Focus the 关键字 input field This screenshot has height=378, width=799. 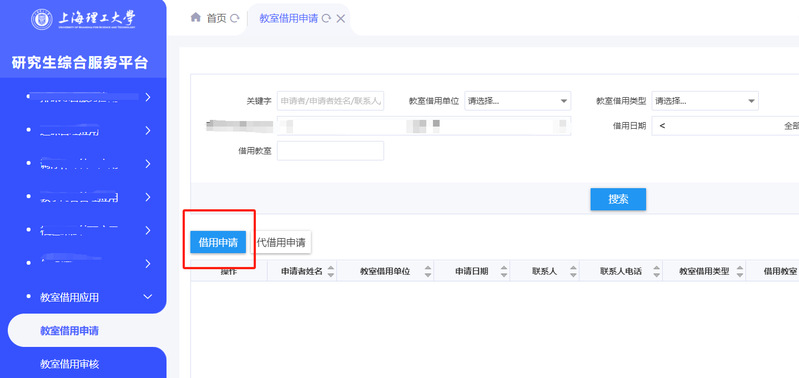[x=330, y=101]
